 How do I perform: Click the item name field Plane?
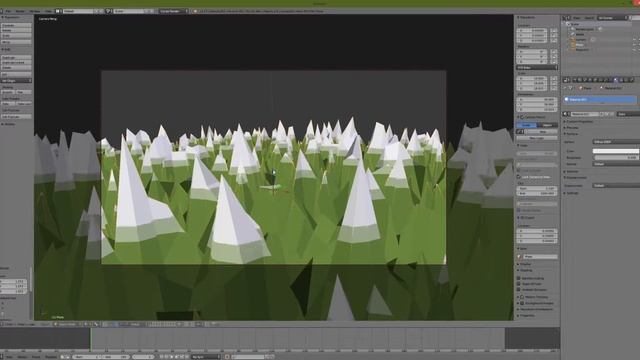tap(540, 257)
